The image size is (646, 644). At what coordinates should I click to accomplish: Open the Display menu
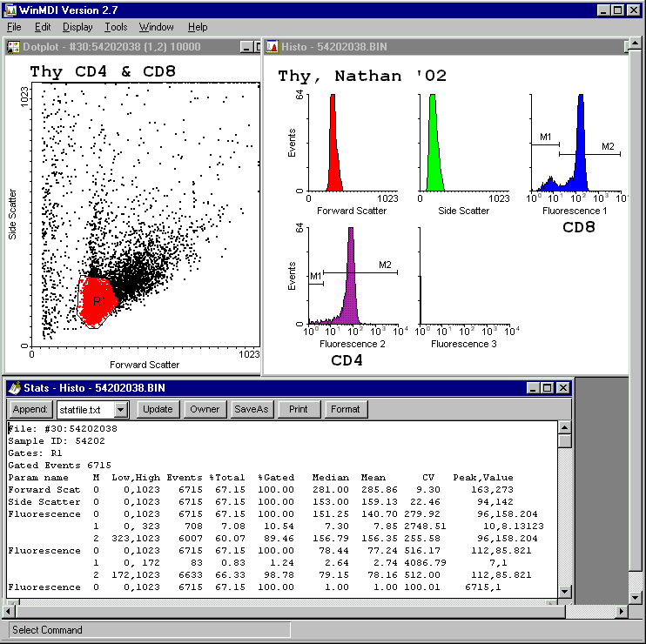click(x=77, y=27)
